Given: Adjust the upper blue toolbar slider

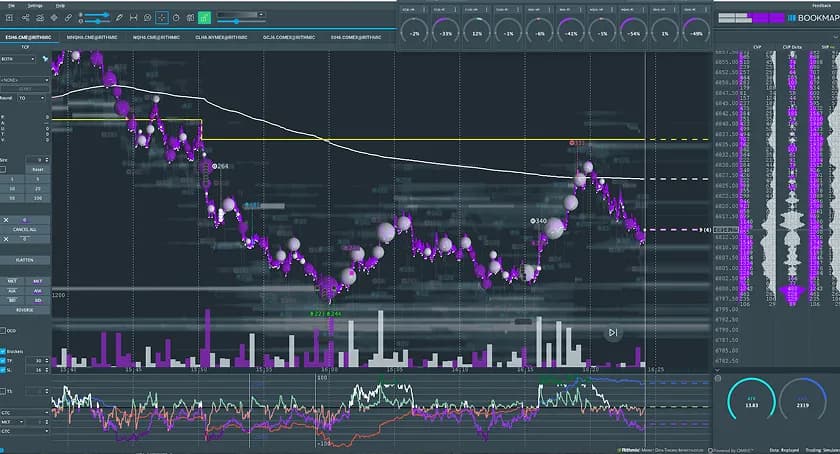Looking at the screenshot, I should [x=96, y=15].
